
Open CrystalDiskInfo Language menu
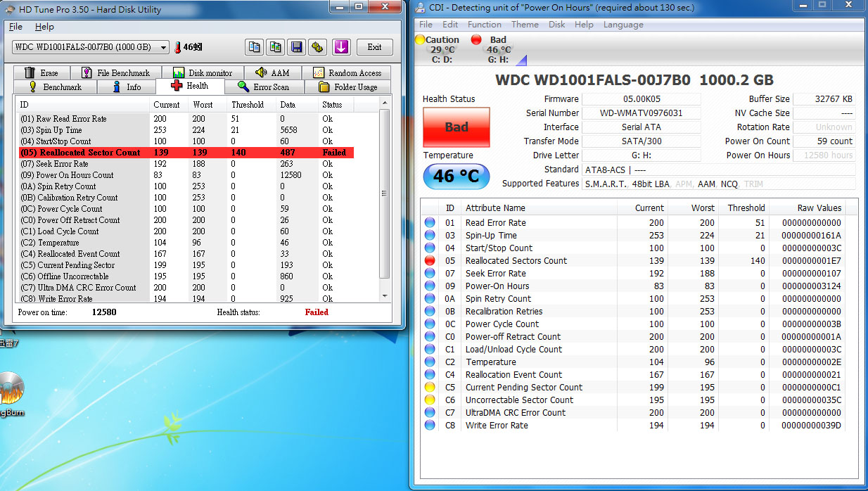(623, 24)
